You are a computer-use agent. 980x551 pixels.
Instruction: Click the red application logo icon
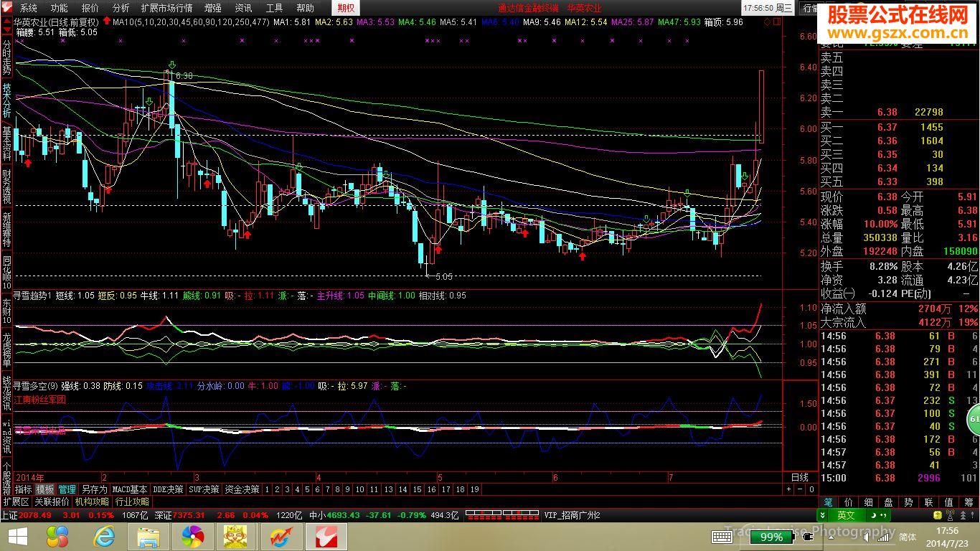click(x=7, y=8)
